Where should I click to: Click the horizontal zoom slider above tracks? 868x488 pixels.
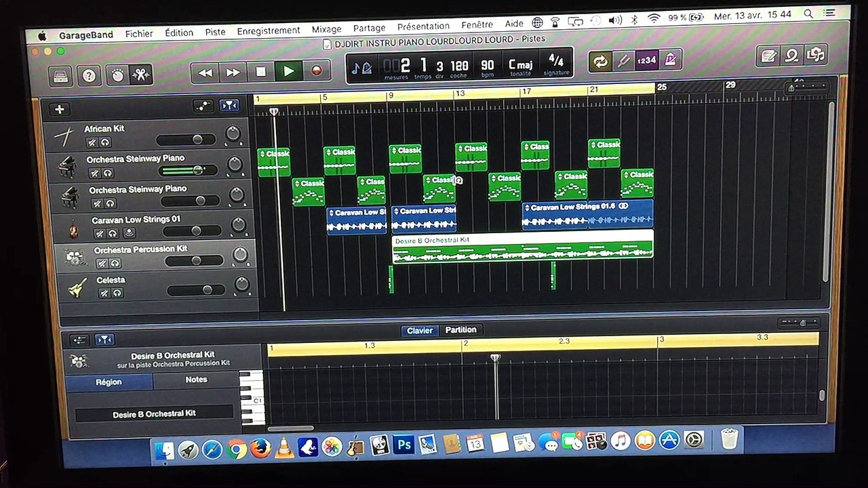click(808, 88)
